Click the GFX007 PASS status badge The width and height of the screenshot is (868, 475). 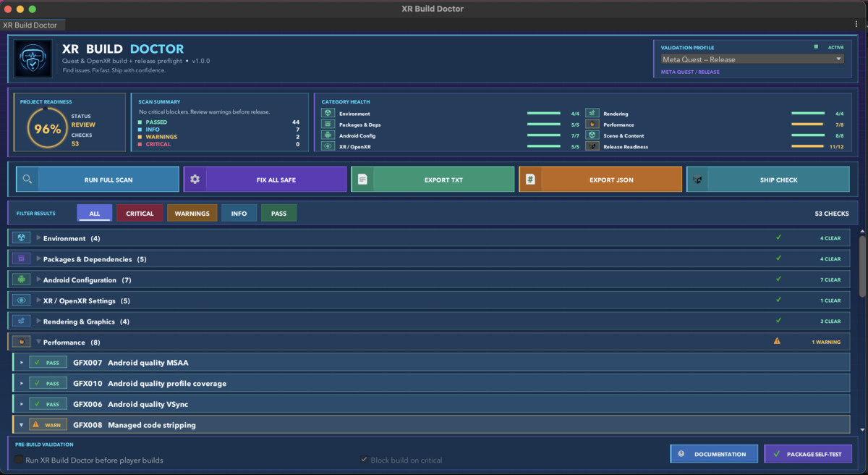(x=48, y=363)
